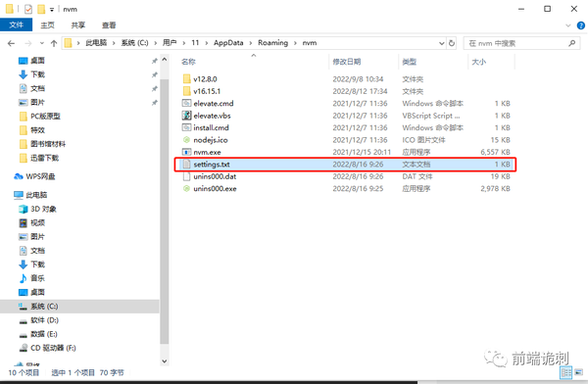Open 音乐 music folder in sidebar
This screenshot has width=588, height=384.
pyautogui.click(x=31, y=278)
